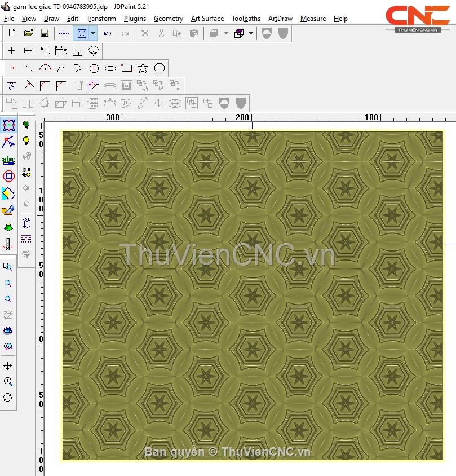Toggle the green light bulb icon

pos(26,125)
